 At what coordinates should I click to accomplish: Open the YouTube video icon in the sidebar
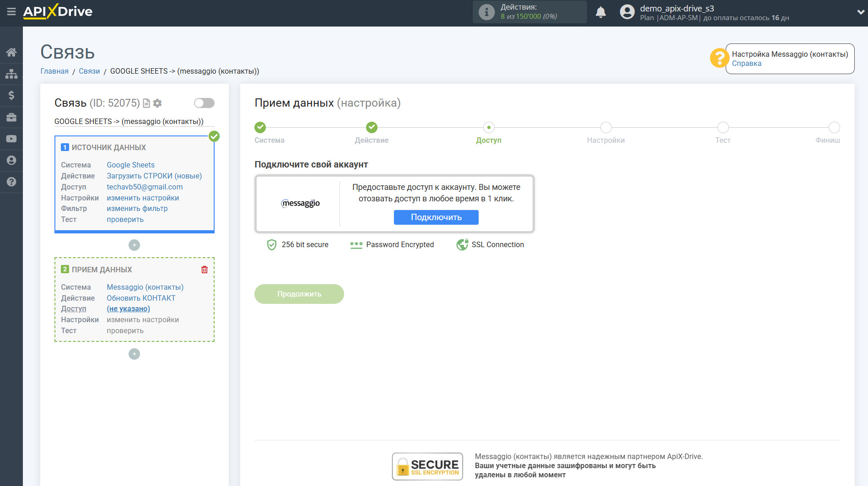(11, 139)
